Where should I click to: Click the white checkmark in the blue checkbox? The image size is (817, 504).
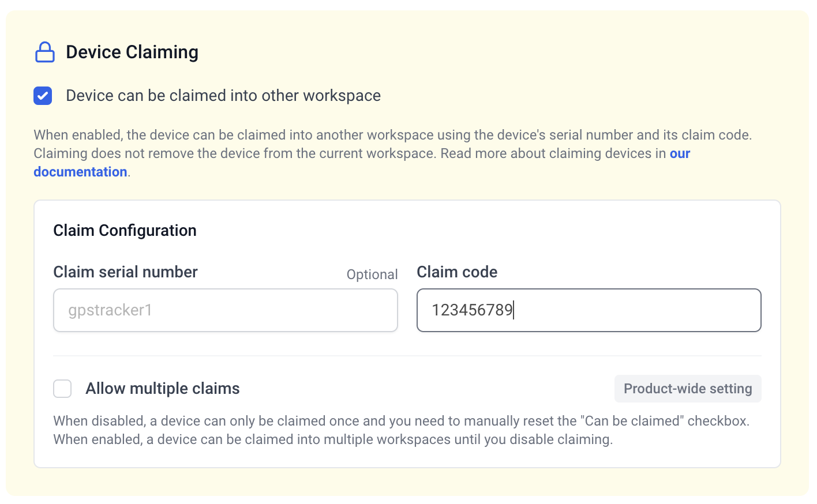point(43,96)
